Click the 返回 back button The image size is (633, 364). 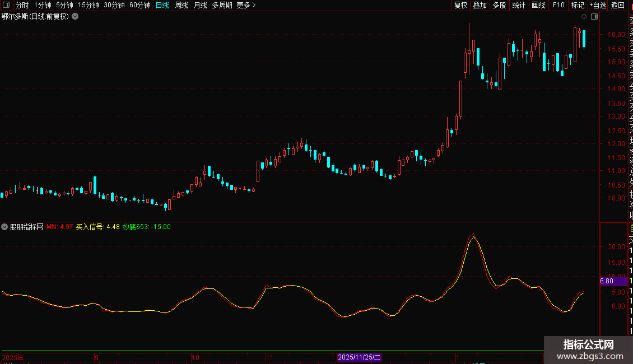click(618, 5)
